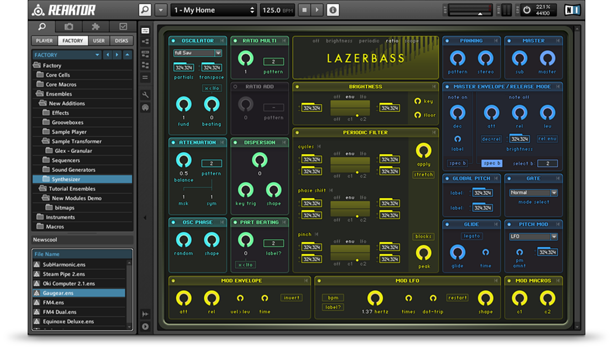This screenshot has width=613, height=364.
Task: Switch to the DISKS browser tab
Action: 121,41
